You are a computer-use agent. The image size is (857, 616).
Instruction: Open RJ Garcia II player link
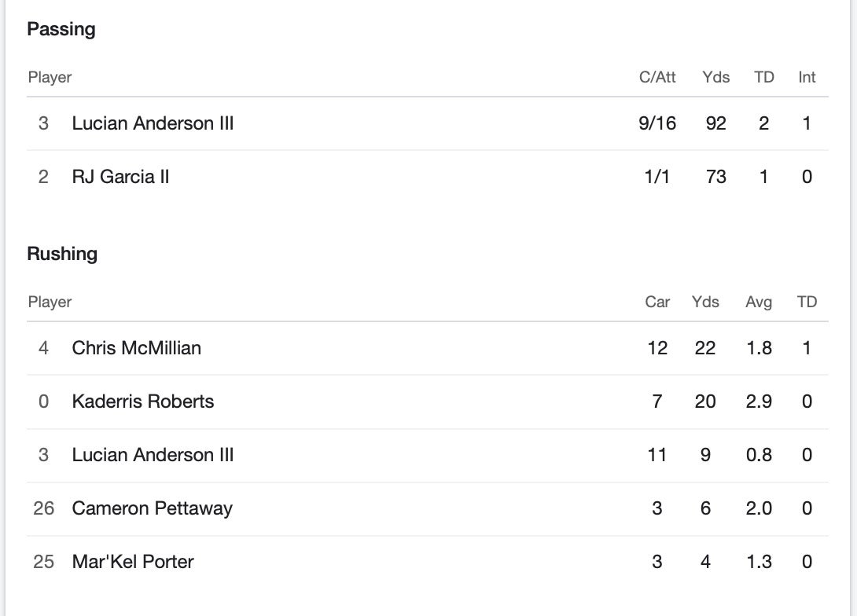(x=120, y=177)
